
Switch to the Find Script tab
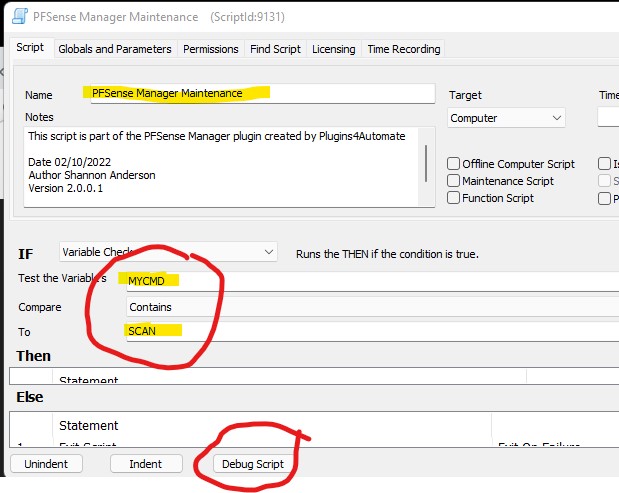pyautogui.click(x=275, y=49)
